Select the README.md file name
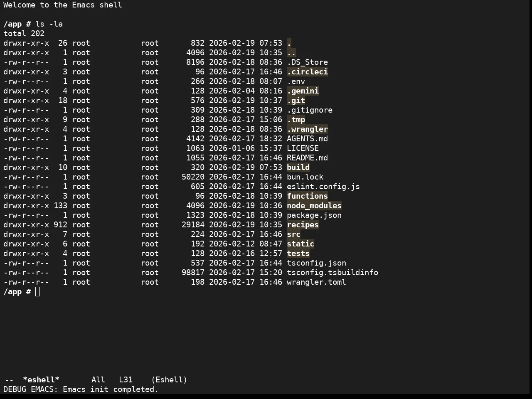 point(307,158)
